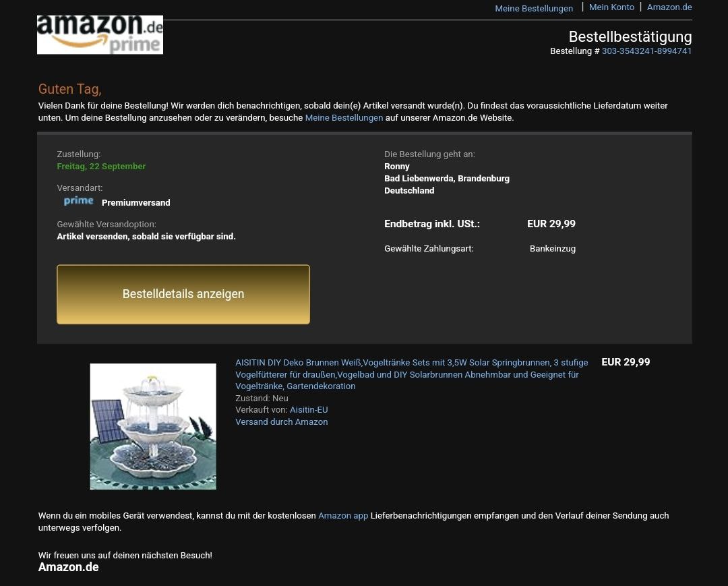Open order number 303-3543241-8994741

646,51
